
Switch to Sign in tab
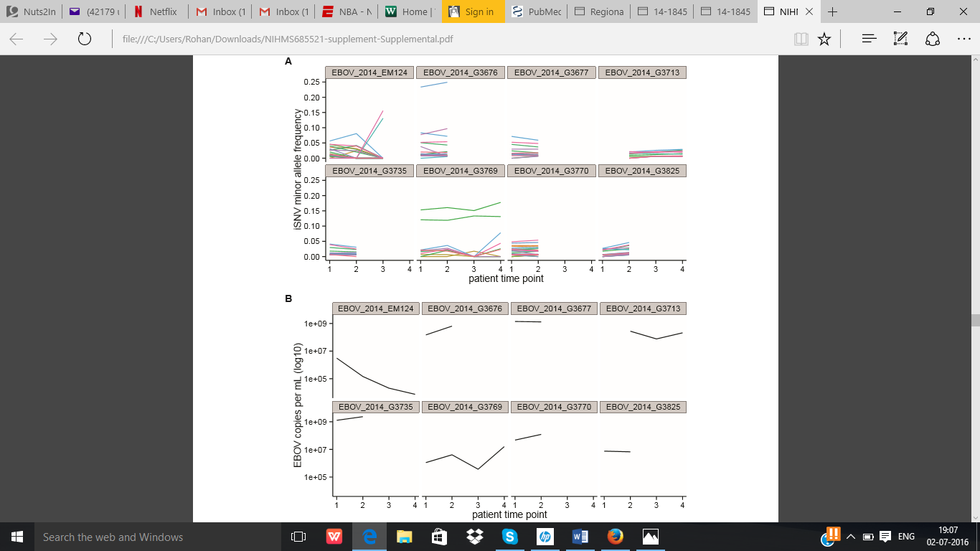[x=472, y=11]
